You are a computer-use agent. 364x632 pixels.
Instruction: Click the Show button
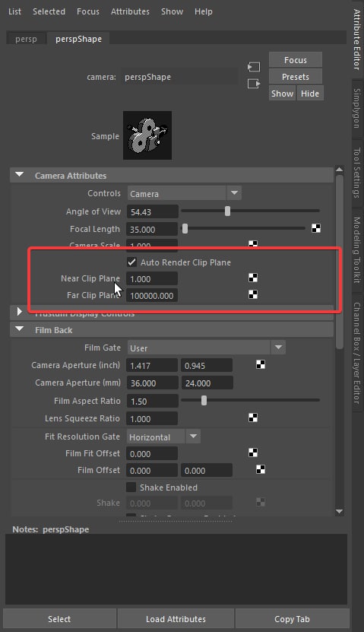pyautogui.click(x=282, y=94)
